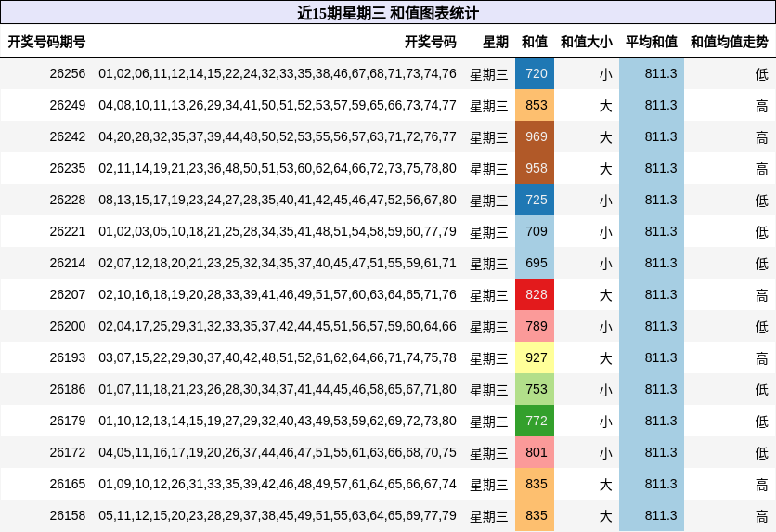Select issue number 26186
Image resolution: width=776 pixels, height=532 pixels.
point(68,389)
